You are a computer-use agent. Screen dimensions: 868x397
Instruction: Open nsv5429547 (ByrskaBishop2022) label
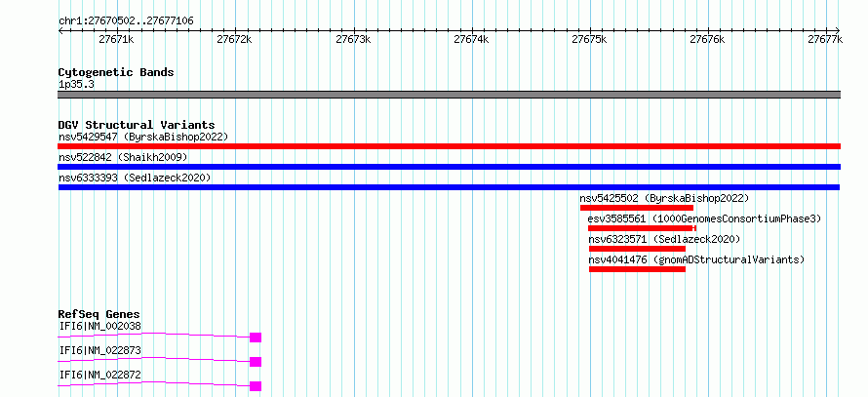(x=143, y=137)
